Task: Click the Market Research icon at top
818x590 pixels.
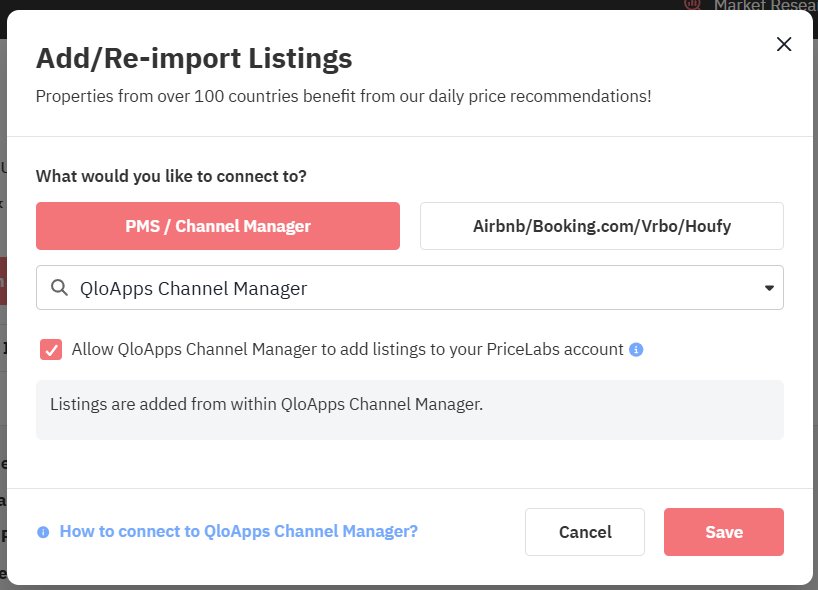Action: coord(692,4)
